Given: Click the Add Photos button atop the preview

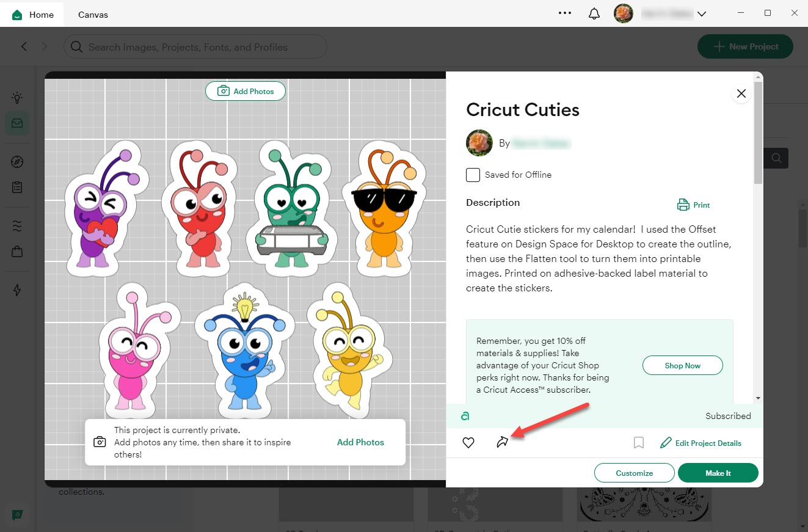Looking at the screenshot, I should (x=246, y=91).
